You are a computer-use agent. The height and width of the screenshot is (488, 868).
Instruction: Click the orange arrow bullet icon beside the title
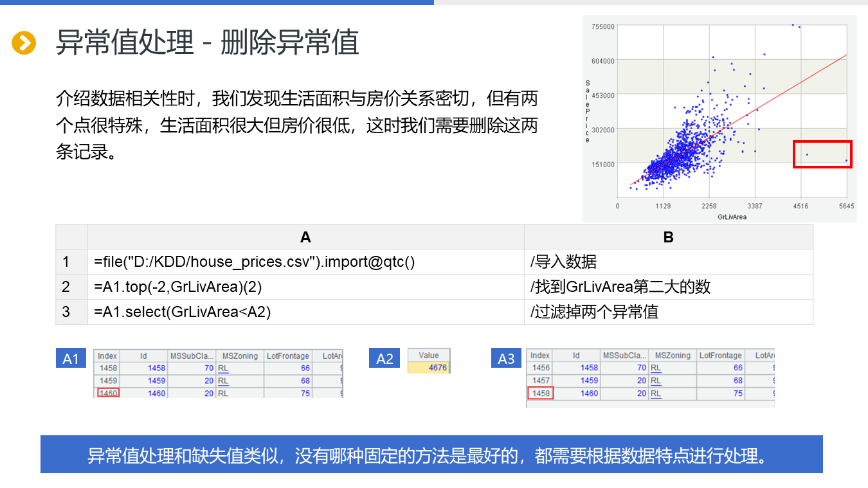(24, 43)
